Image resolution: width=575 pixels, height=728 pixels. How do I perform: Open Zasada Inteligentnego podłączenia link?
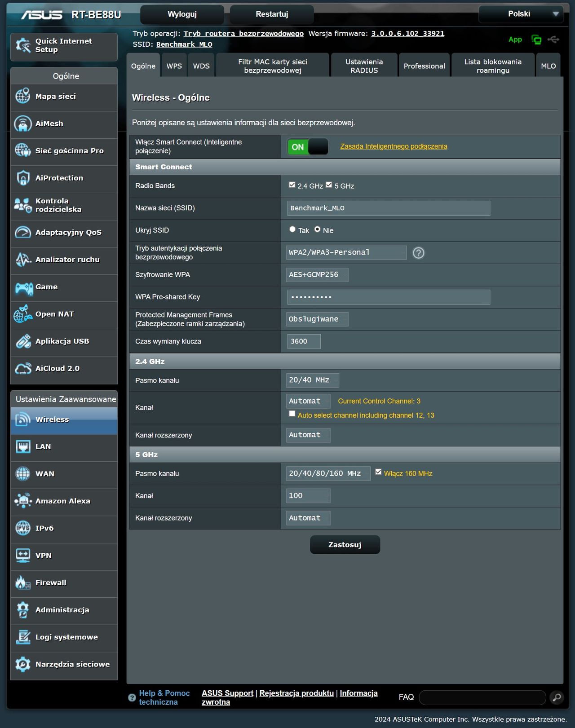point(394,146)
